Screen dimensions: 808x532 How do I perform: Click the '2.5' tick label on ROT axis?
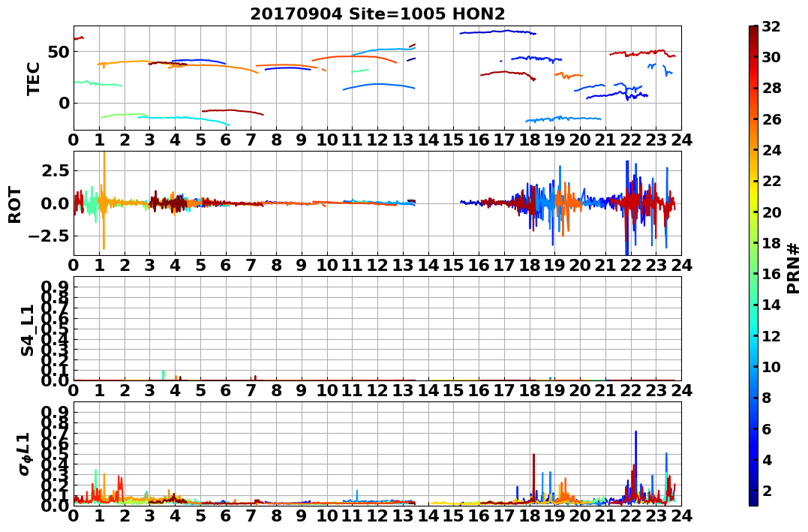(x=55, y=170)
